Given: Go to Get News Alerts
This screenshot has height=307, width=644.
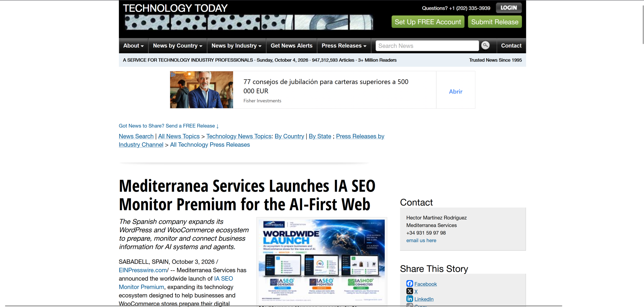Looking at the screenshot, I should 292,46.
